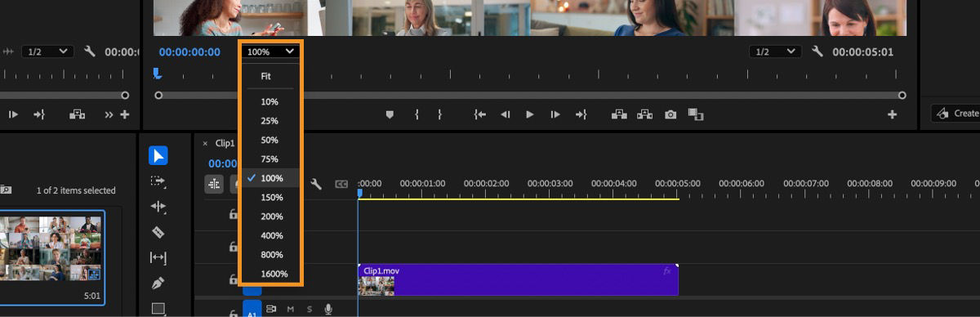Click the Extract button
Screen dimensions: 980x317
pos(645,114)
